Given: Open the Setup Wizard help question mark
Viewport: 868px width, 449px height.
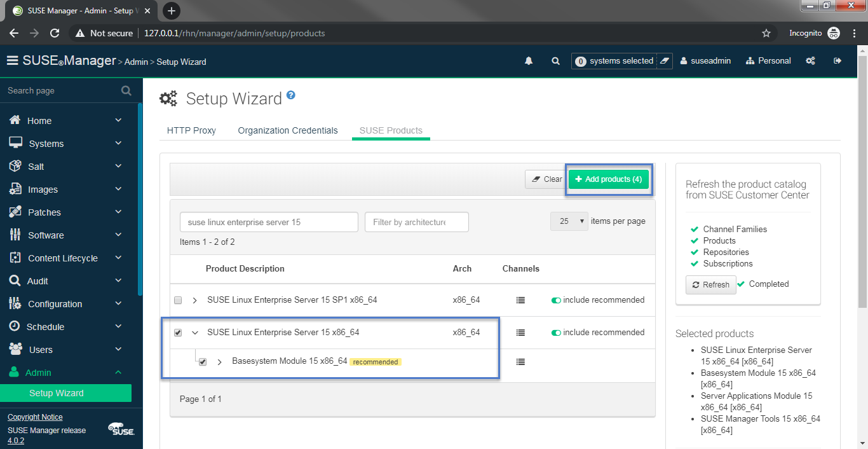Looking at the screenshot, I should click(291, 94).
